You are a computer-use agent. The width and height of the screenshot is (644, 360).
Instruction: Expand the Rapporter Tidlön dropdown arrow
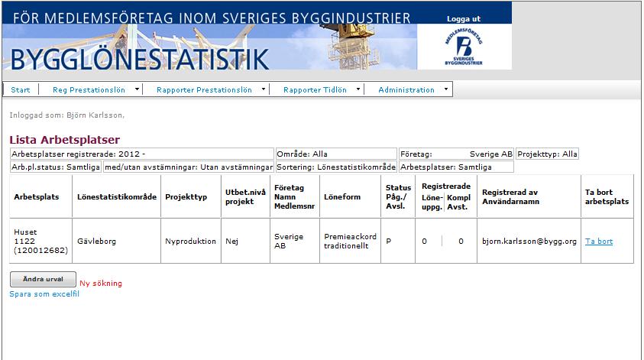[x=358, y=89]
